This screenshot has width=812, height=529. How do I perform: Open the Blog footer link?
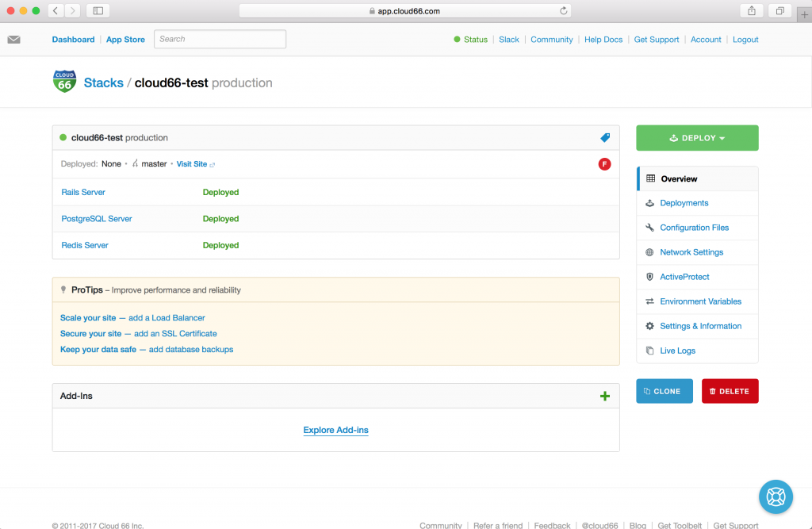click(638, 525)
